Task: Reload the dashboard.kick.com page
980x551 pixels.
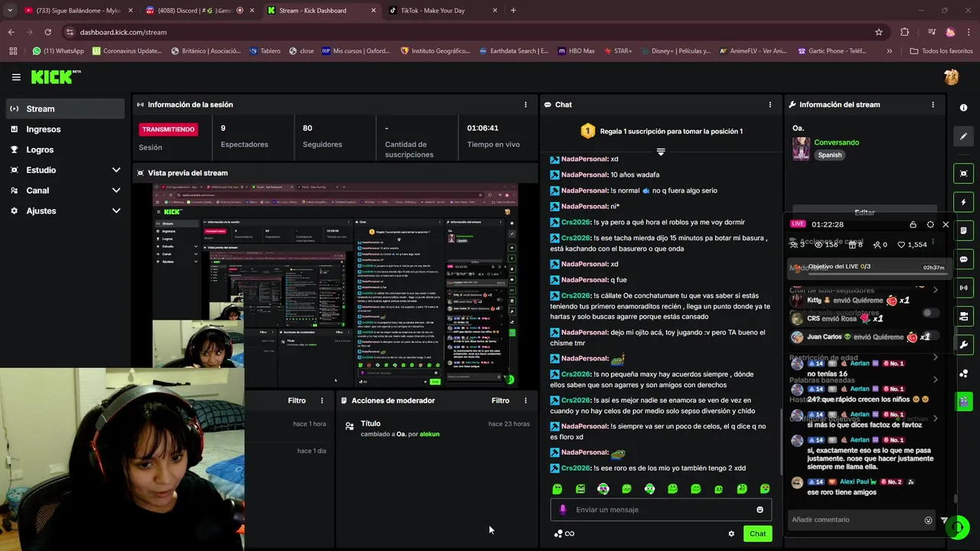Action: click(47, 32)
